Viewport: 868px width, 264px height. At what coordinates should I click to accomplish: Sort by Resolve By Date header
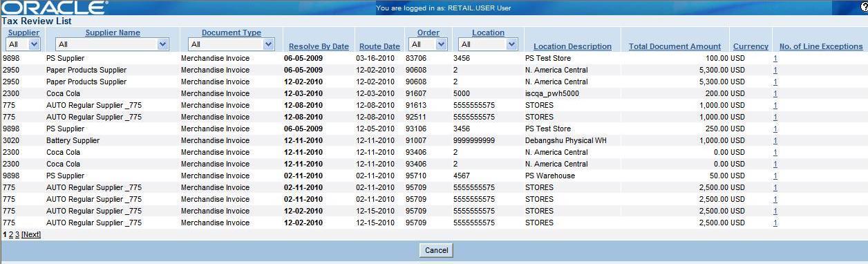319,46
